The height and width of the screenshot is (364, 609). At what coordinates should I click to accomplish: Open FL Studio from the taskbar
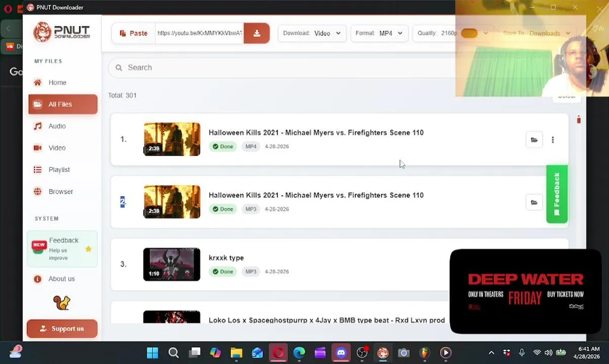click(x=424, y=352)
